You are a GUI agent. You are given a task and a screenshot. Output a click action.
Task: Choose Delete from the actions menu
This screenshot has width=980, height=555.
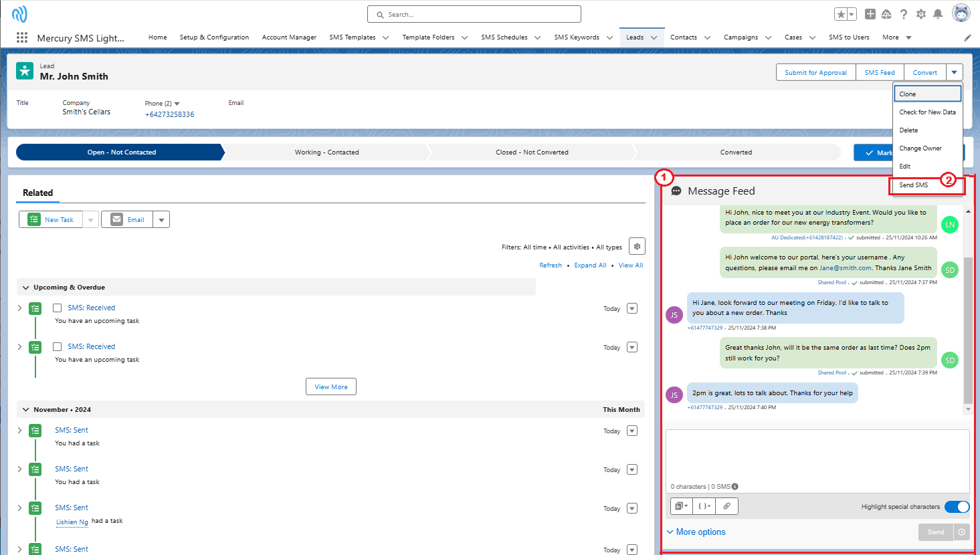tap(927, 130)
